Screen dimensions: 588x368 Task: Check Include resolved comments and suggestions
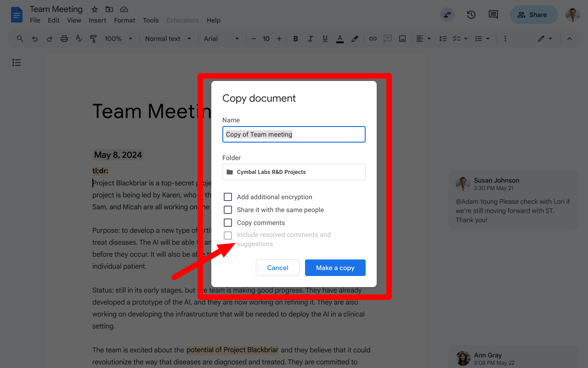[x=228, y=236]
